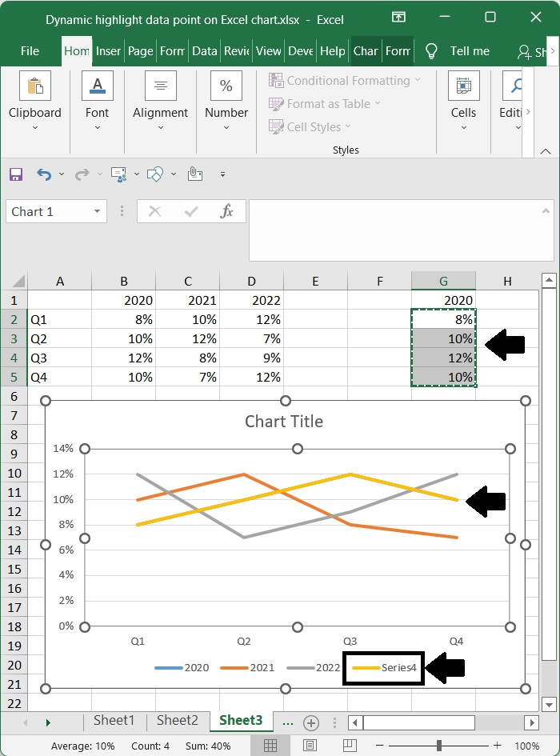Click the Tell me lightbulb icon
This screenshot has width=560, height=756.
click(431, 51)
